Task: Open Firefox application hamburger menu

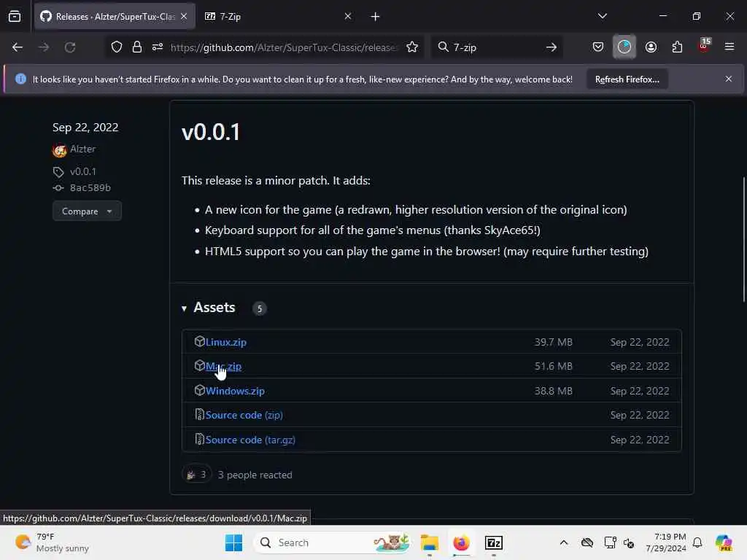Action: pyautogui.click(x=729, y=47)
